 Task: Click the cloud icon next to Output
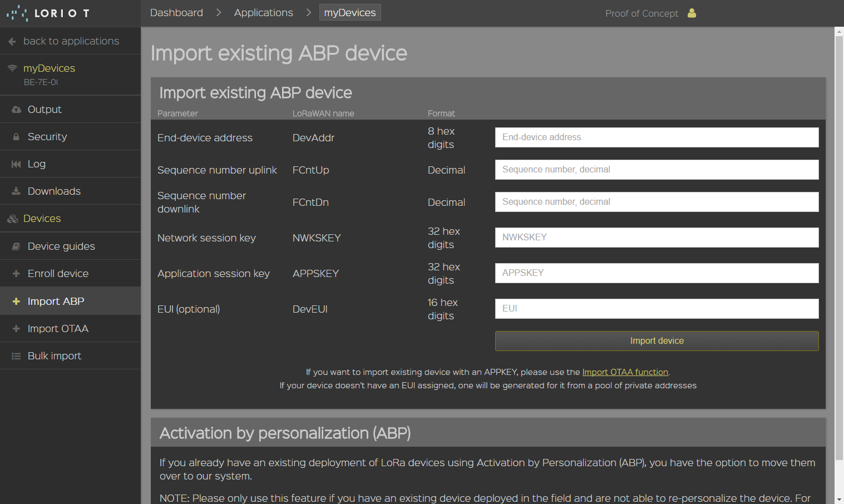[x=16, y=110]
